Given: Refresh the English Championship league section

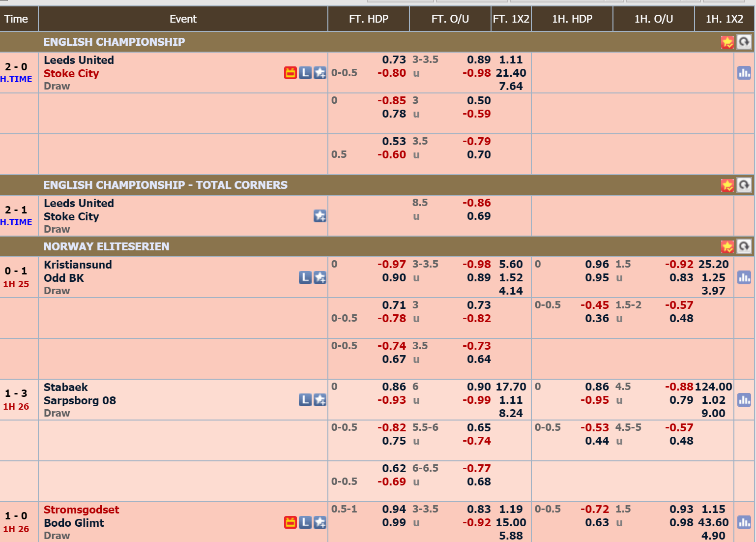Looking at the screenshot, I should (744, 42).
